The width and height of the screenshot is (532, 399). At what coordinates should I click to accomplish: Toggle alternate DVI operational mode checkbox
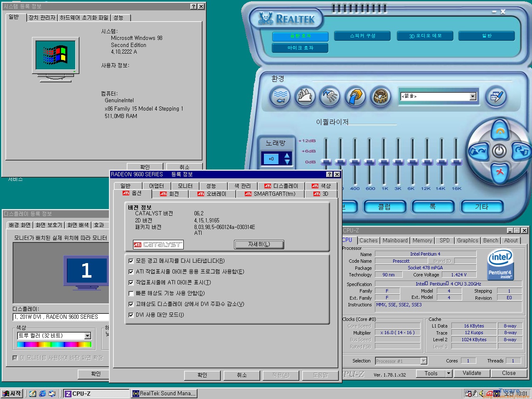131,315
